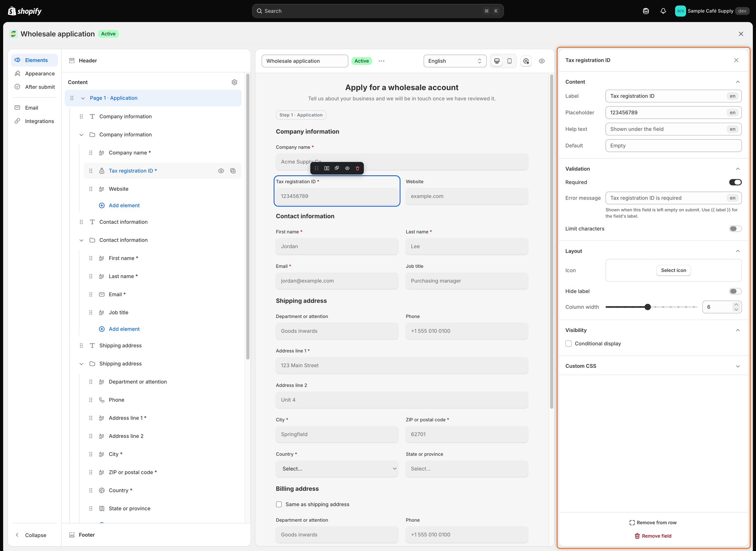Viewport: 756px width, 551px height.
Task: Click the hide eye icon in floating toolbar
Action: click(347, 168)
